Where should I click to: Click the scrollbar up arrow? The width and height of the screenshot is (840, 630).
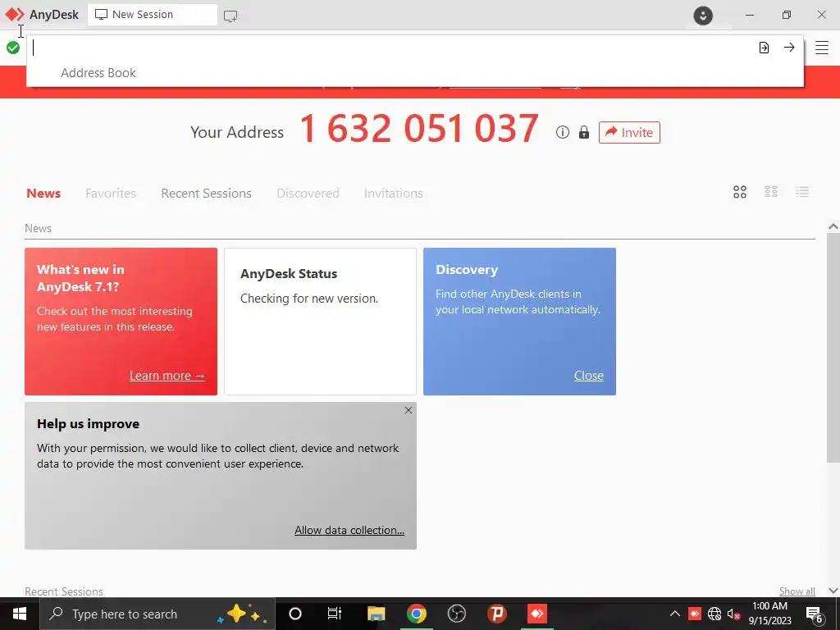(833, 226)
